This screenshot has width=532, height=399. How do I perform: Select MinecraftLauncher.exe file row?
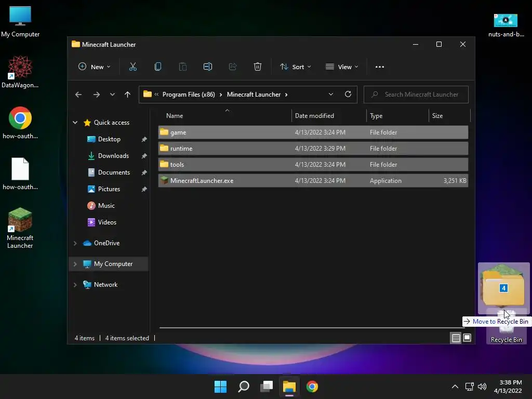(313, 180)
